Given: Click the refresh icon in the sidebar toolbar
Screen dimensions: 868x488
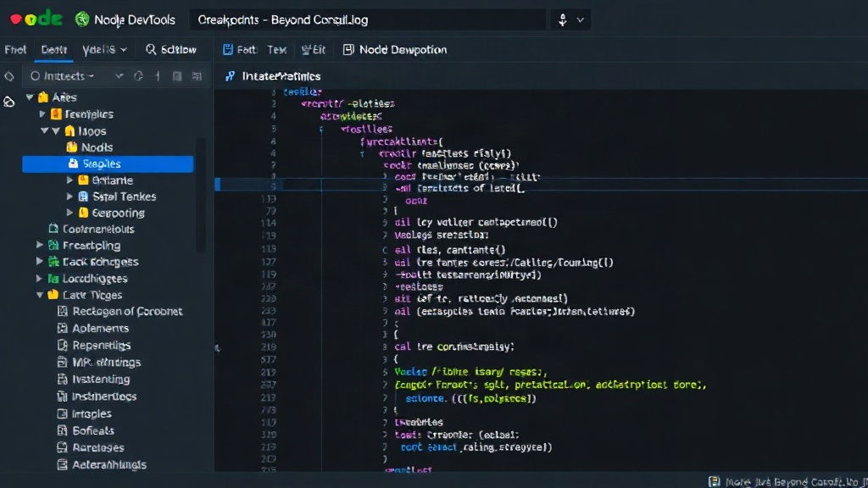Looking at the screenshot, I should pos(138,76).
